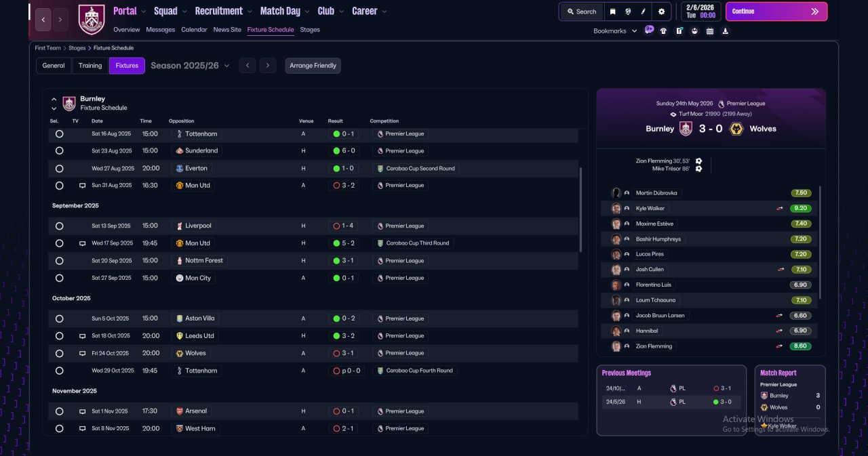Click the download tray icon in bookmarks bar

point(726,30)
